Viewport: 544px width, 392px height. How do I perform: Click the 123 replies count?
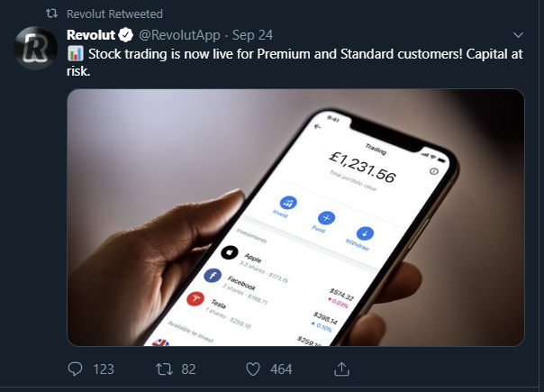tap(104, 369)
